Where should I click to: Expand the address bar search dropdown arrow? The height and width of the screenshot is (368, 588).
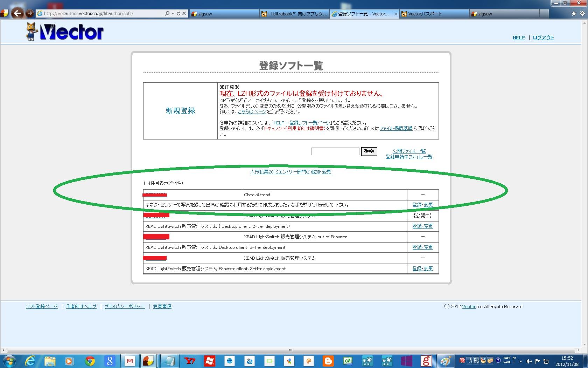(x=173, y=14)
